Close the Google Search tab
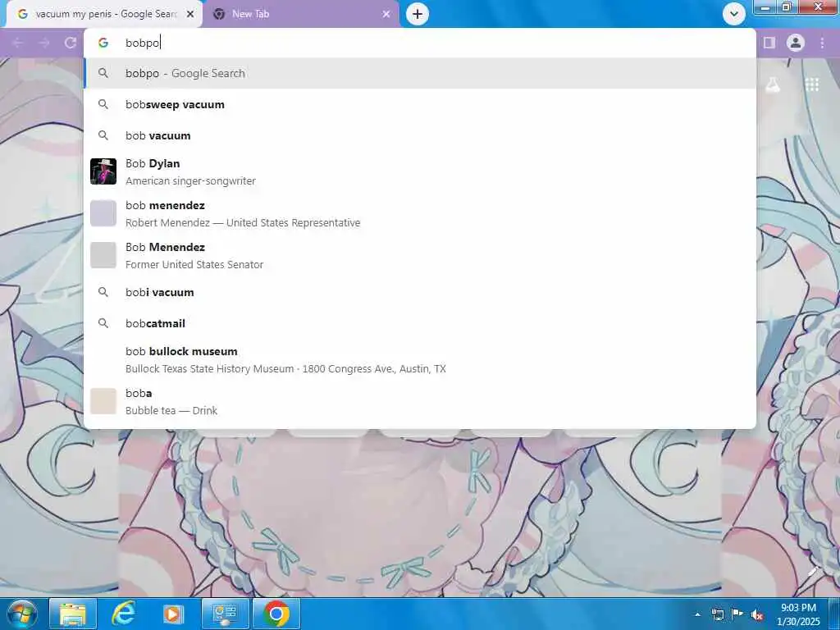 tap(190, 14)
